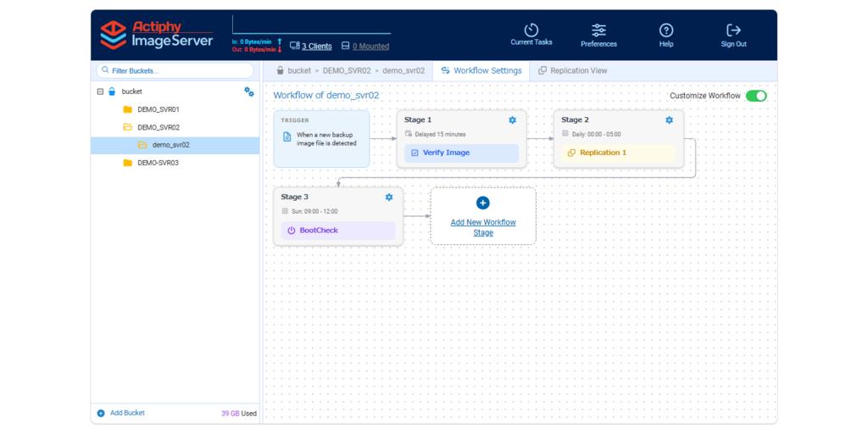The image size is (868, 434).
Task: Toggle the Customize Workflow switch
Action: (755, 96)
